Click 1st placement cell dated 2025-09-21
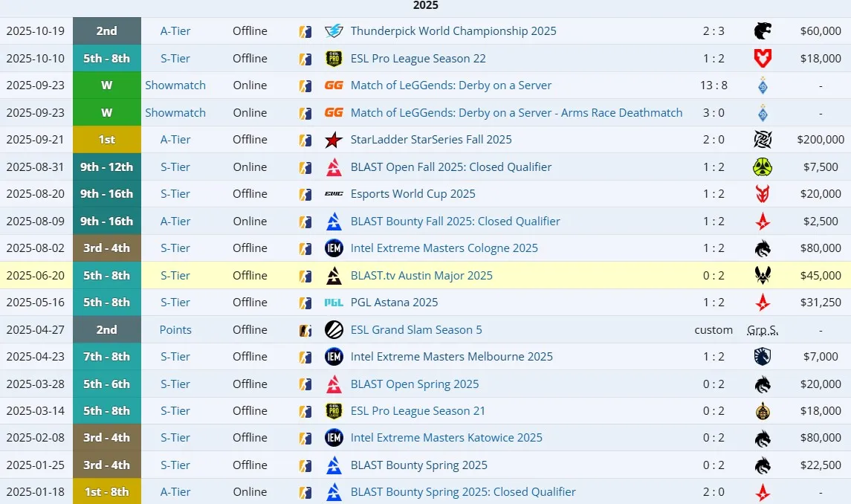 (107, 140)
